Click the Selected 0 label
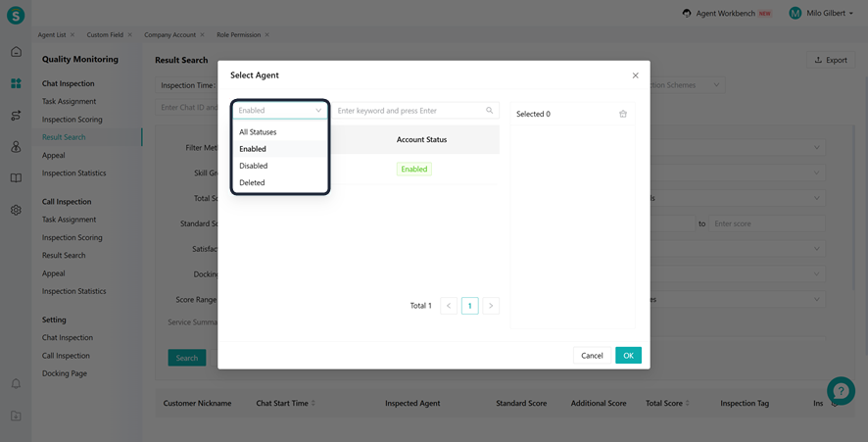 coord(533,114)
